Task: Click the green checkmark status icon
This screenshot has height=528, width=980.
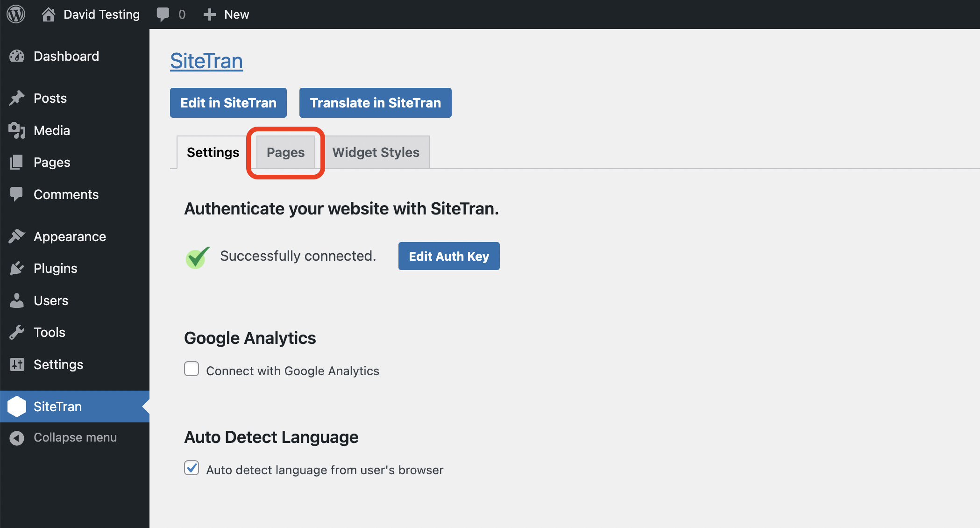Action: click(198, 257)
